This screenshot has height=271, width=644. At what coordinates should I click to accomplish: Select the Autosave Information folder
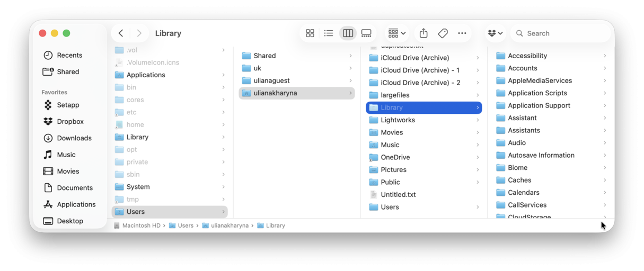point(551,155)
